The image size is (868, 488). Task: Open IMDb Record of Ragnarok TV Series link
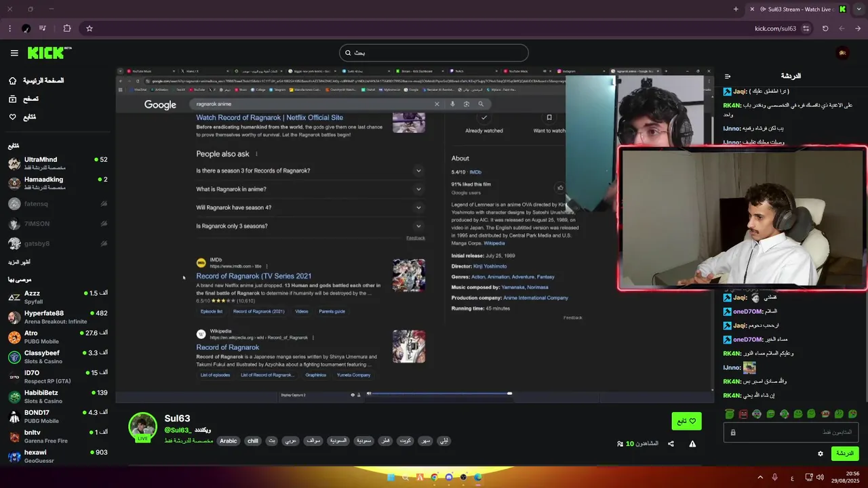pyautogui.click(x=254, y=276)
